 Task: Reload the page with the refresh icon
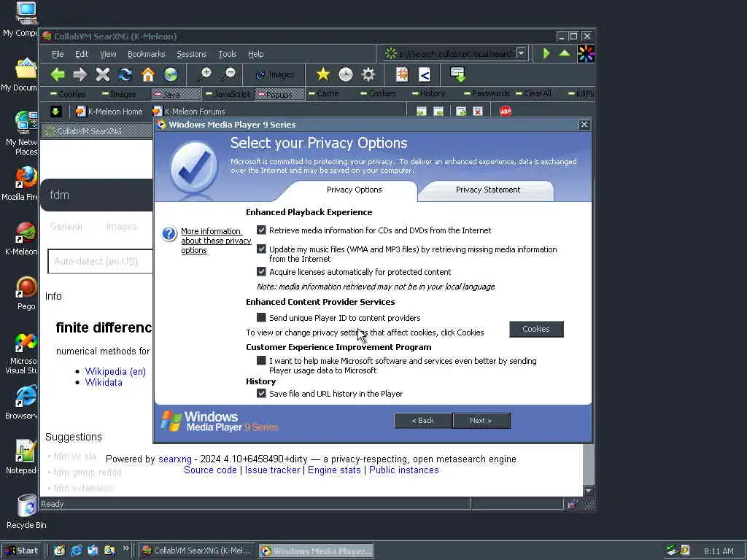[x=125, y=74]
